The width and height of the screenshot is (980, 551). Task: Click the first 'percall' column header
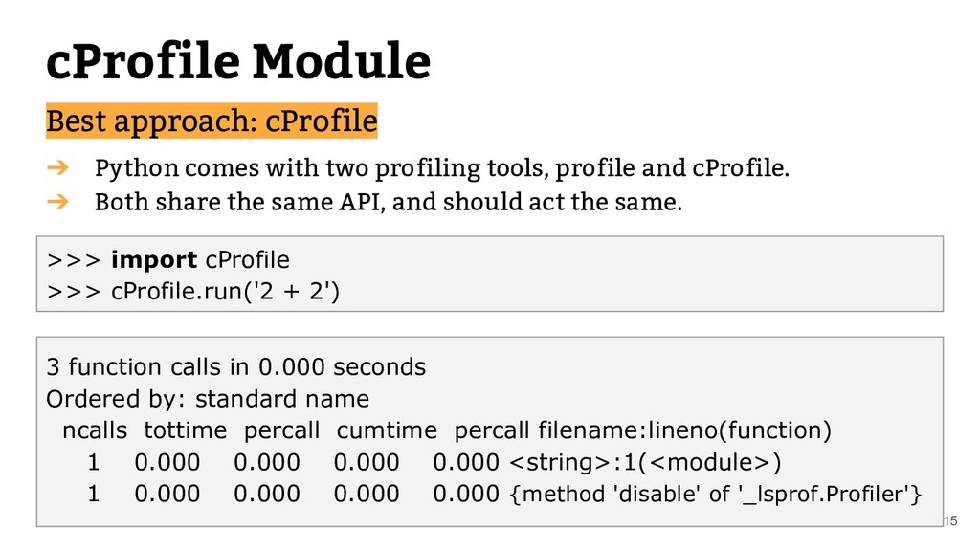tap(281, 430)
